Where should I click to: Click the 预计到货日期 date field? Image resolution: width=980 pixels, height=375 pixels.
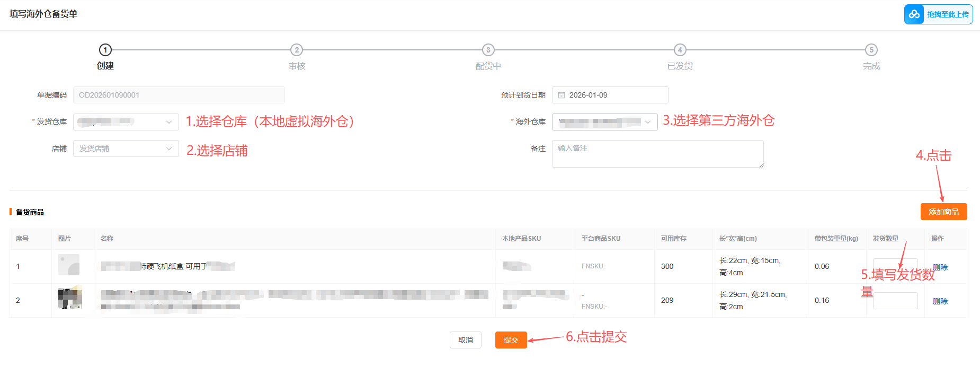click(610, 95)
